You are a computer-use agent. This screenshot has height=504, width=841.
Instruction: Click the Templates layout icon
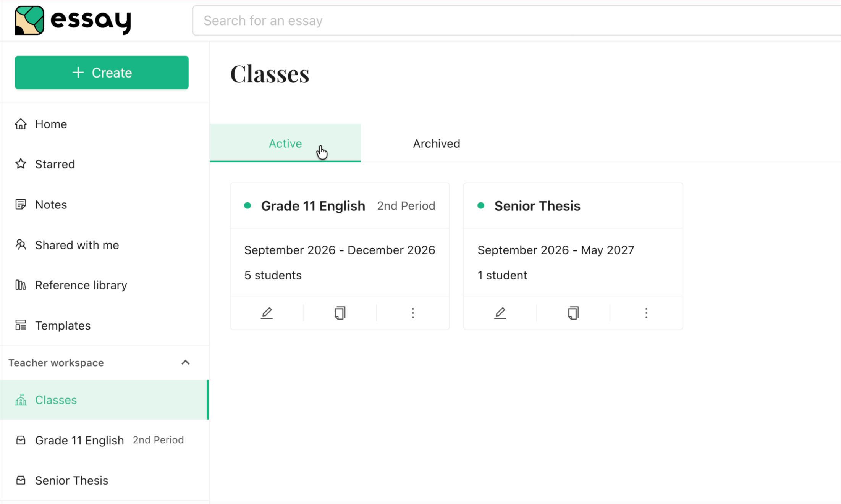(21, 325)
